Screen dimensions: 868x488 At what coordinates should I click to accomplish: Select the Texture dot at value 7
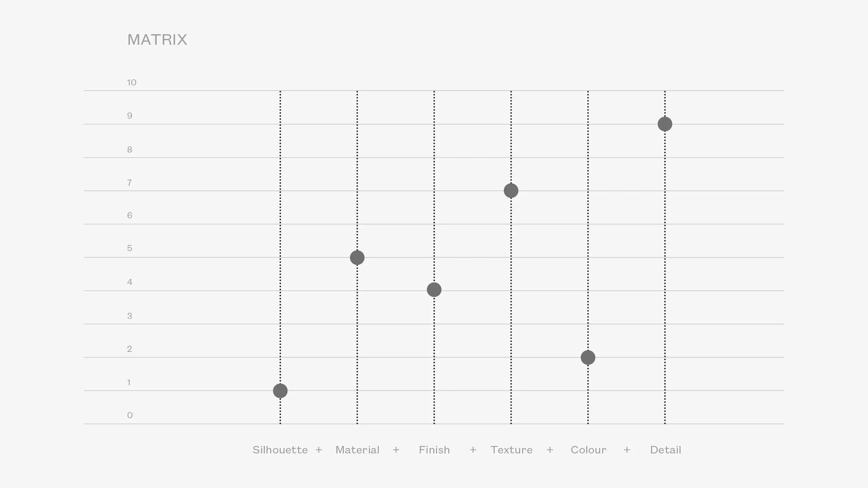point(511,190)
